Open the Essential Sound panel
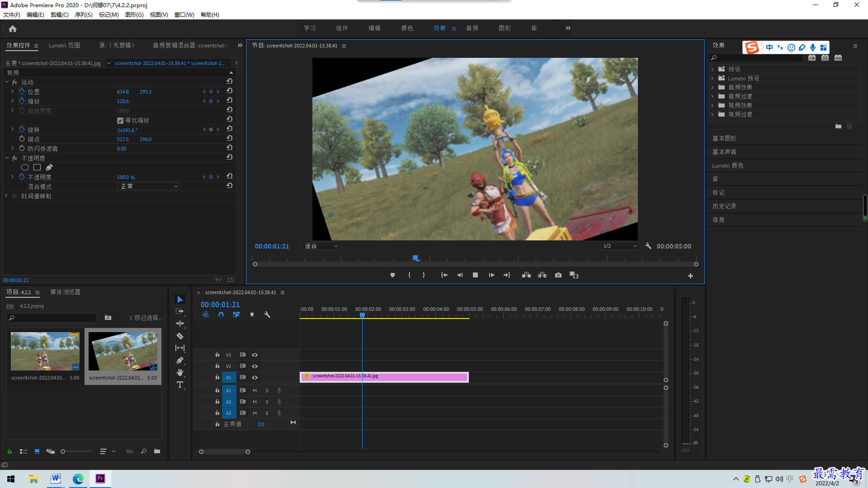The height and width of the screenshot is (488, 868). (724, 152)
